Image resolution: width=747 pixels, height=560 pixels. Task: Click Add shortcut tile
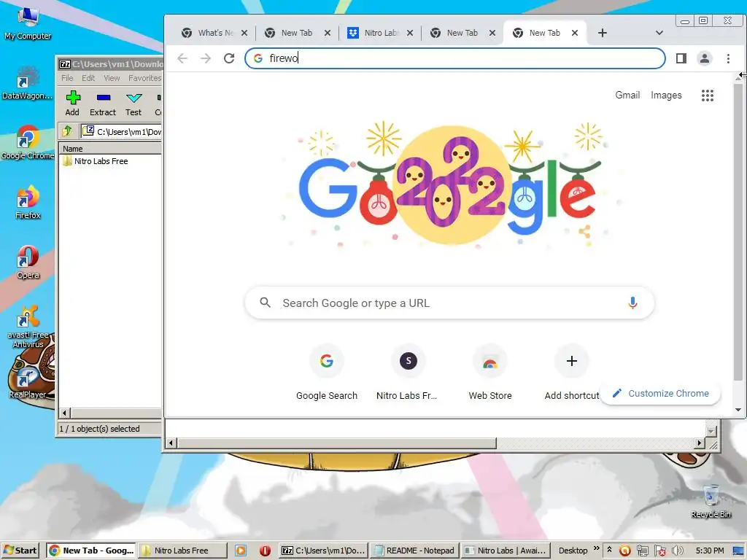click(x=572, y=373)
